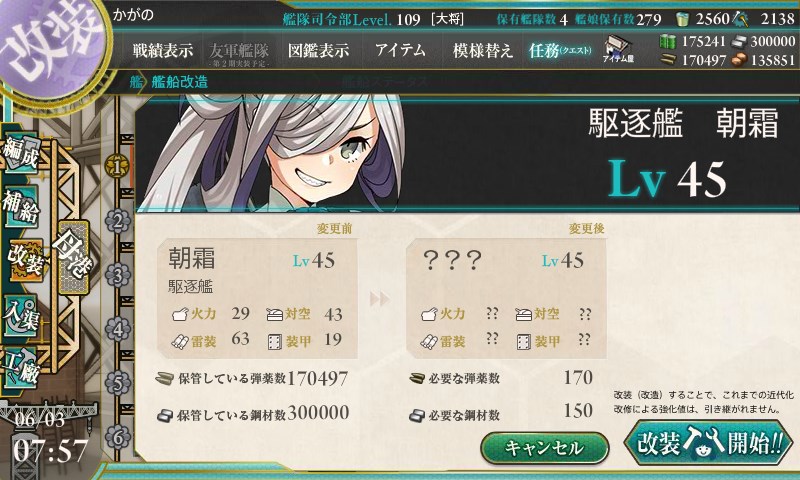Select fleet slot flower number 5

pyautogui.click(x=118, y=384)
